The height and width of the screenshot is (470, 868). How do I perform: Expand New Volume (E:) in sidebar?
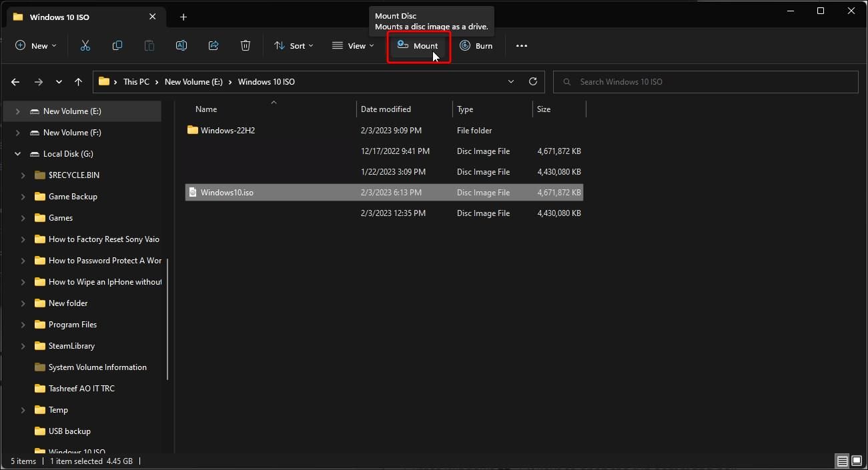click(17, 111)
